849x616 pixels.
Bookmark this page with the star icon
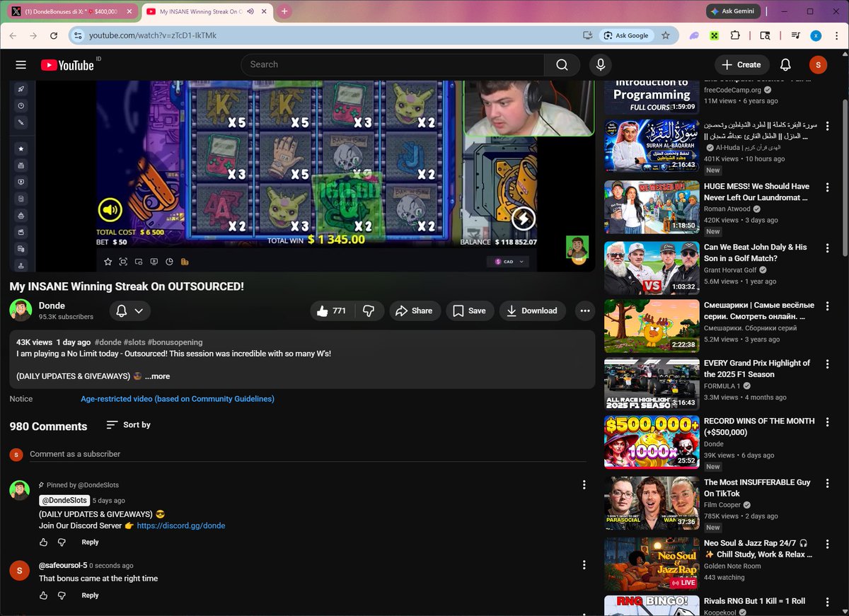point(665,35)
